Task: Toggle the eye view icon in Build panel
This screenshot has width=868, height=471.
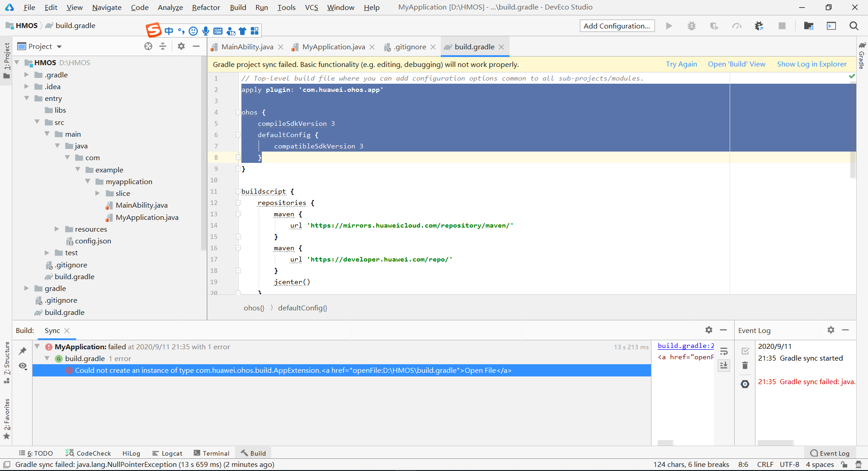Action: click(23, 366)
